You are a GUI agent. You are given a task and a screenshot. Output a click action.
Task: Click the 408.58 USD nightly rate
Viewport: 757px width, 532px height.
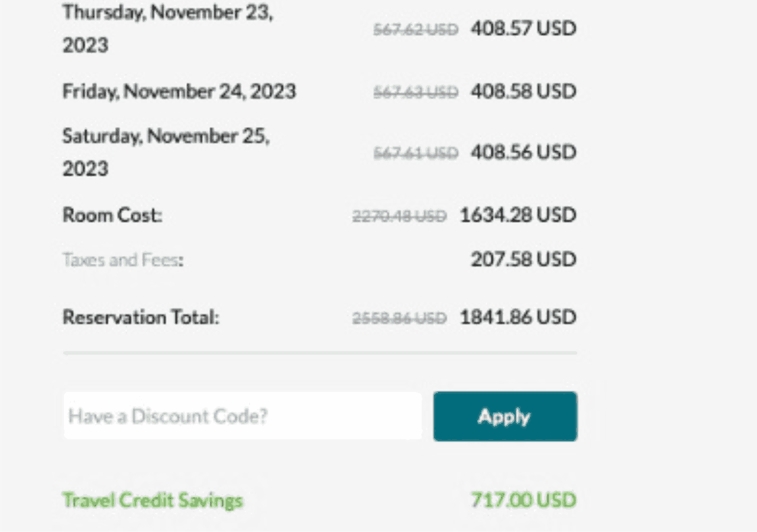[523, 92]
